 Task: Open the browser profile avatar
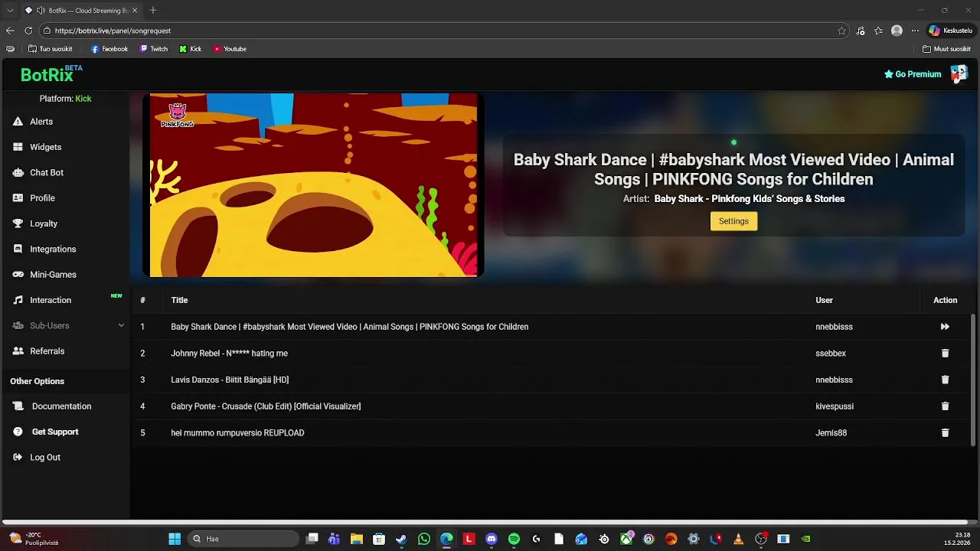[897, 31]
